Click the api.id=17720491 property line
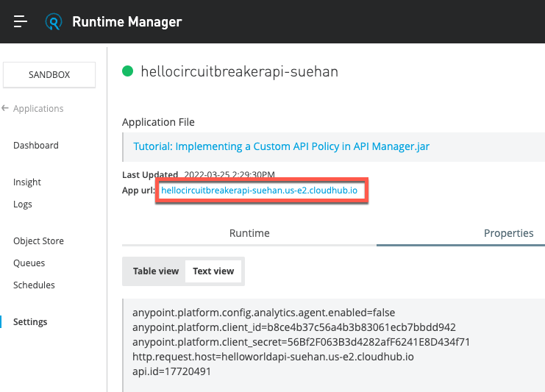This screenshot has width=545, height=392. pos(171,371)
